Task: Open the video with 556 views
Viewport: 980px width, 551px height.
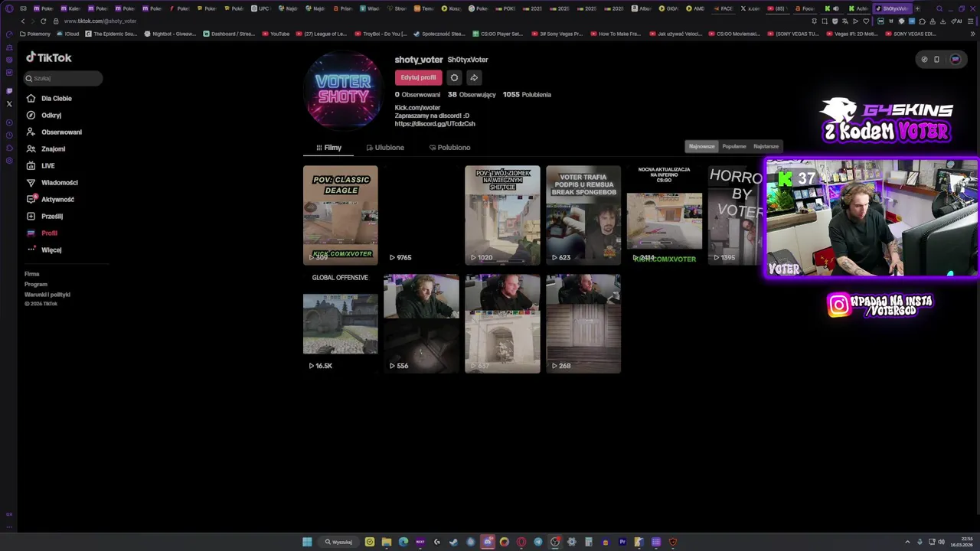Action: pyautogui.click(x=421, y=324)
